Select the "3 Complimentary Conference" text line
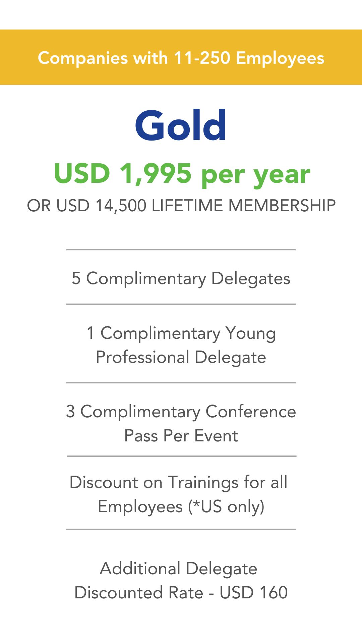Image resolution: width=362 pixels, height=644 pixels. [181, 412]
